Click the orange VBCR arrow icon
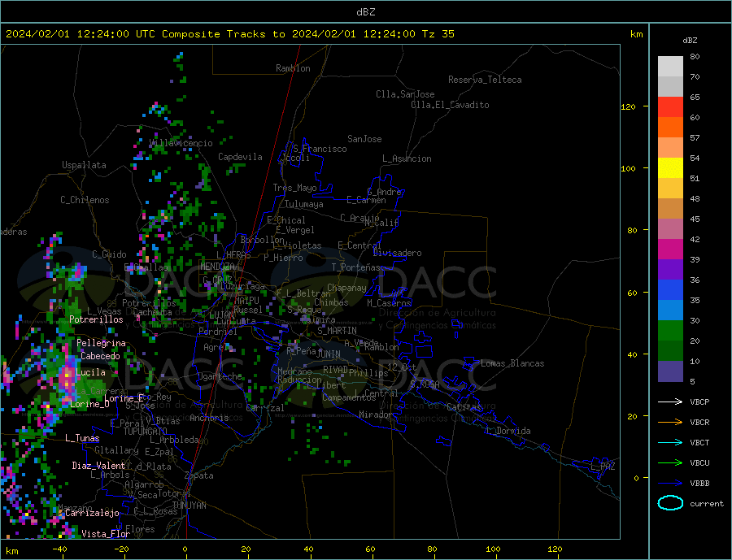The height and width of the screenshot is (560, 732). pos(670,422)
